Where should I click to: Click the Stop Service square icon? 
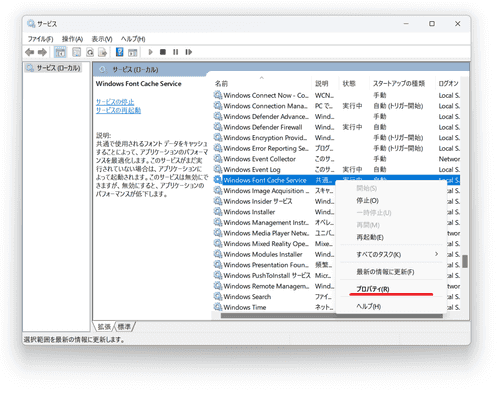coord(163,52)
